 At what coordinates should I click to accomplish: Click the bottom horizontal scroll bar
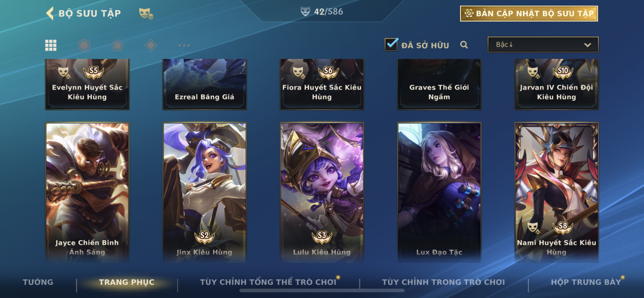pos(322,291)
